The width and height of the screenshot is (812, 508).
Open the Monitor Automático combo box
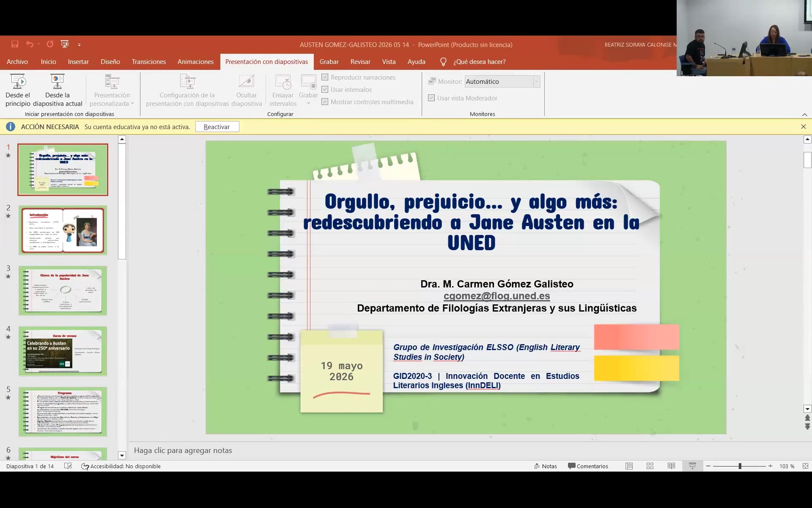point(502,81)
